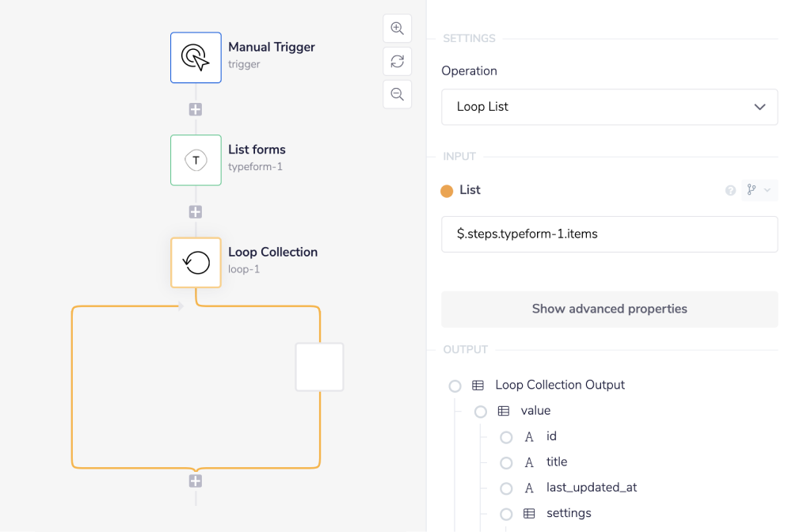This screenshot has width=792, height=532.
Task: Click the SETTINGS section header
Action: click(468, 38)
